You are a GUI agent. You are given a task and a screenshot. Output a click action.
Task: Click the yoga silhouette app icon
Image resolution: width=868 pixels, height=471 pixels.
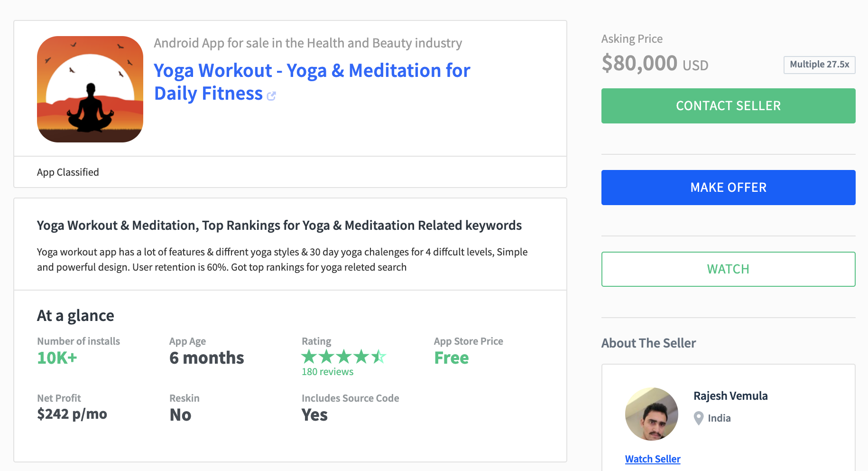pos(90,89)
